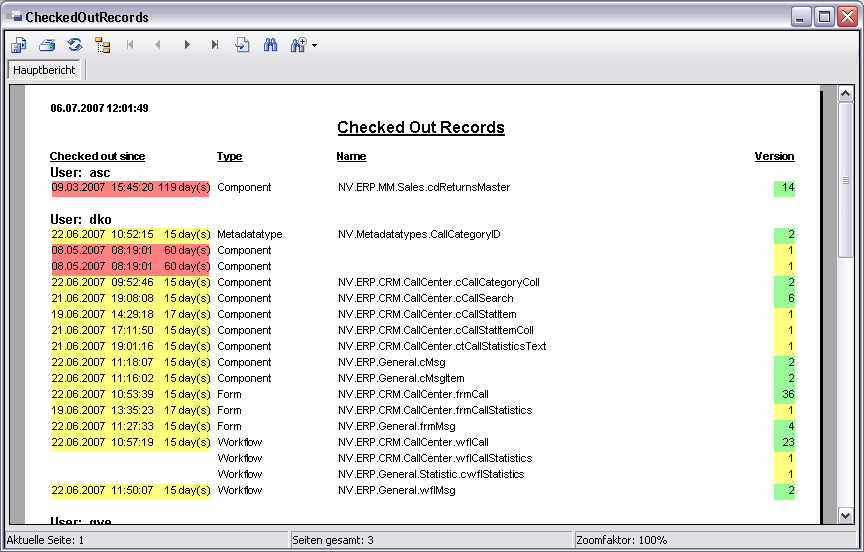Click the Print Report icon

click(x=47, y=45)
